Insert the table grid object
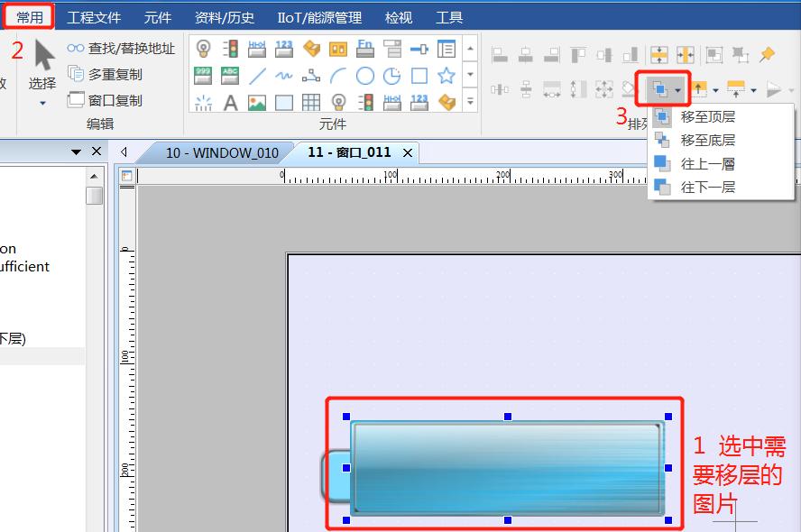801x532 pixels. coord(310,103)
